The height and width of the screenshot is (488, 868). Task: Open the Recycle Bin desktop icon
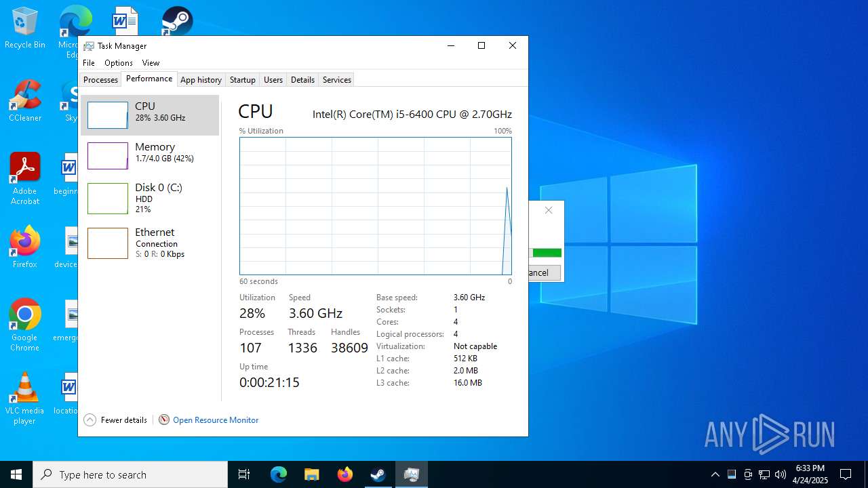point(25,28)
